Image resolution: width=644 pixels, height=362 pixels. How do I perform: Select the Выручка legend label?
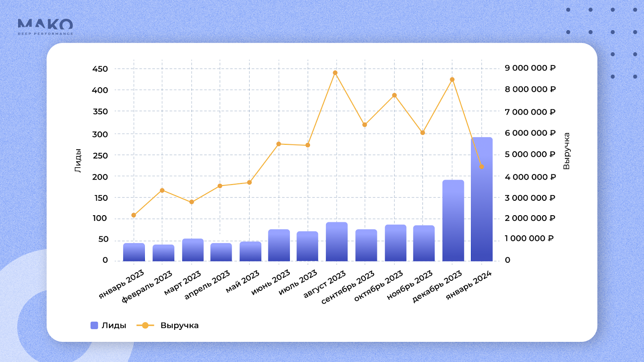[x=180, y=325]
